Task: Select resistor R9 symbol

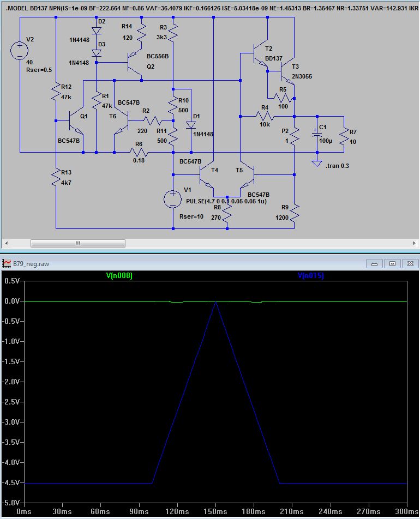Action: point(294,213)
